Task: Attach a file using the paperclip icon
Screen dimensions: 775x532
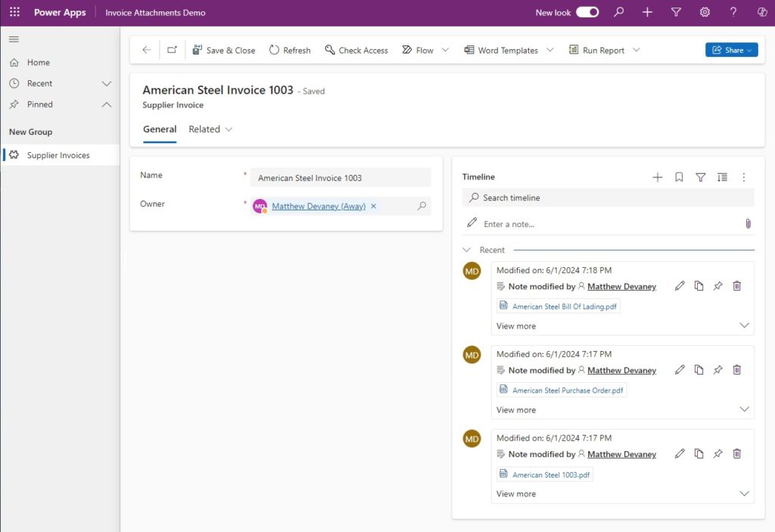Action: coord(749,223)
